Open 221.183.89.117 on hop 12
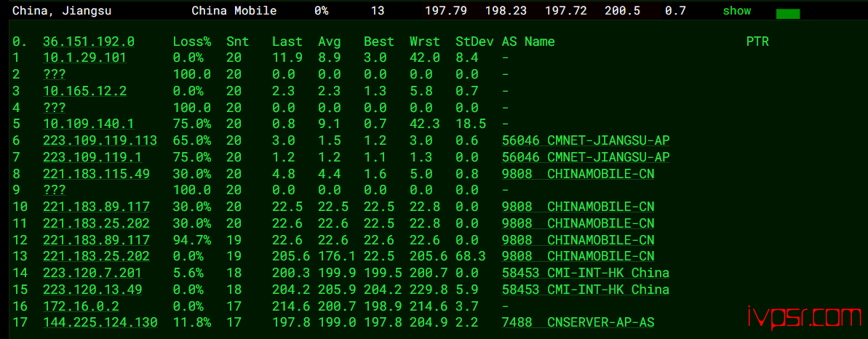The height and width of the screenshot is (339, 868). point(96,240)
